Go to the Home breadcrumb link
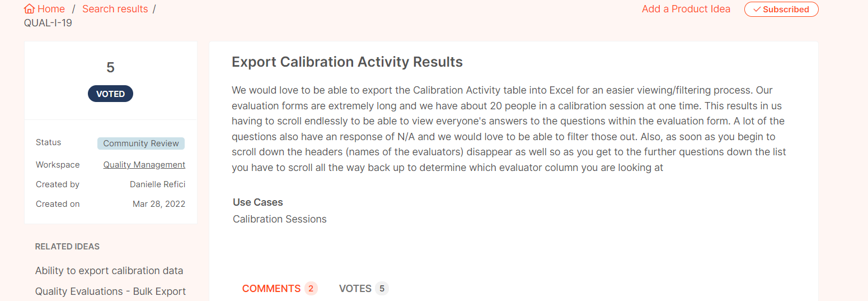Image resolution: width=868 pixels, height=301 pixels. (x=51, y=10)
